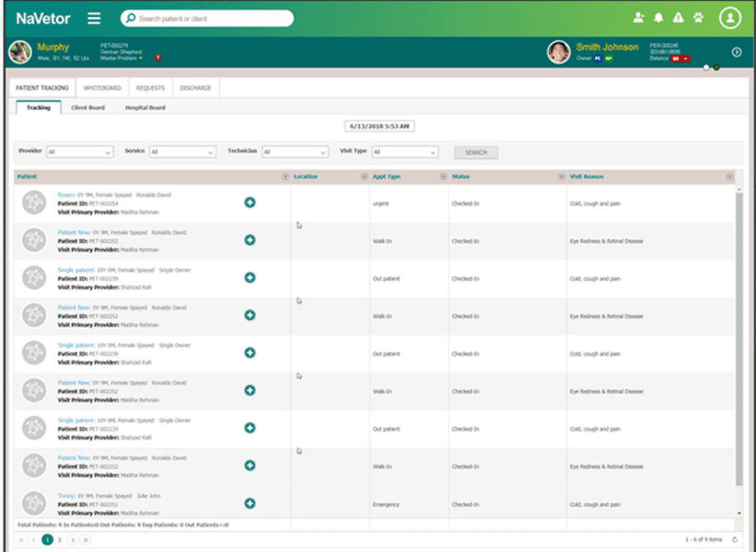Open the Provider dropdown filter

80,152
